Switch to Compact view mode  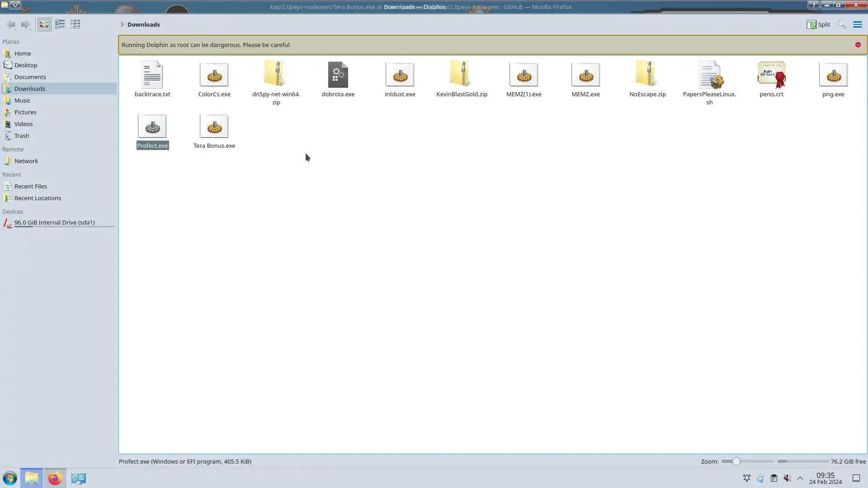point(60,24)
